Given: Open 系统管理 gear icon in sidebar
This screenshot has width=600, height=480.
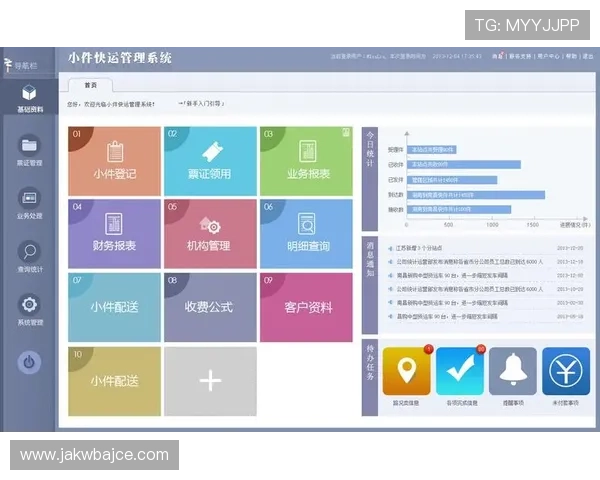Looking at the screenshot, I should [29, 305].
